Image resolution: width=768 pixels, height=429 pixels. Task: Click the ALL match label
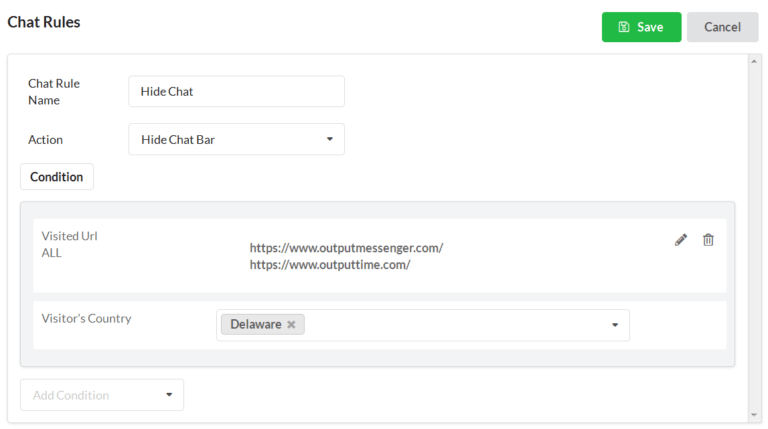point(51,253)
